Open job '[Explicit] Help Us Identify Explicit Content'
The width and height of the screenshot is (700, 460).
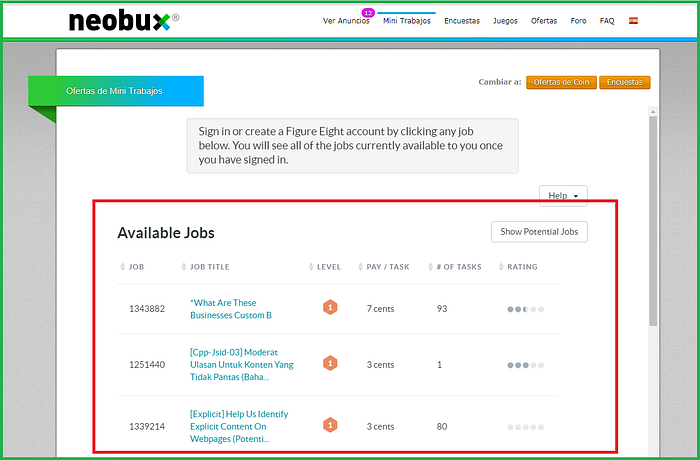[x=239, y=427]
